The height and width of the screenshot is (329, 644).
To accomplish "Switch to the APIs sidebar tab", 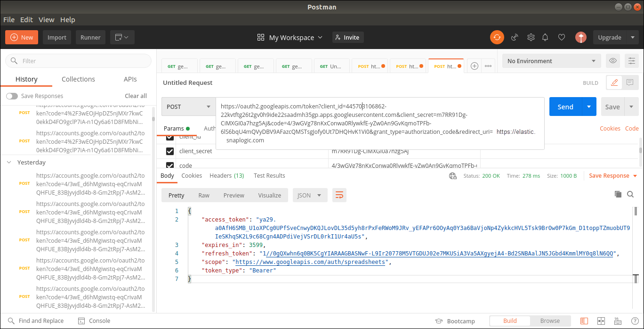I will 130,79.
